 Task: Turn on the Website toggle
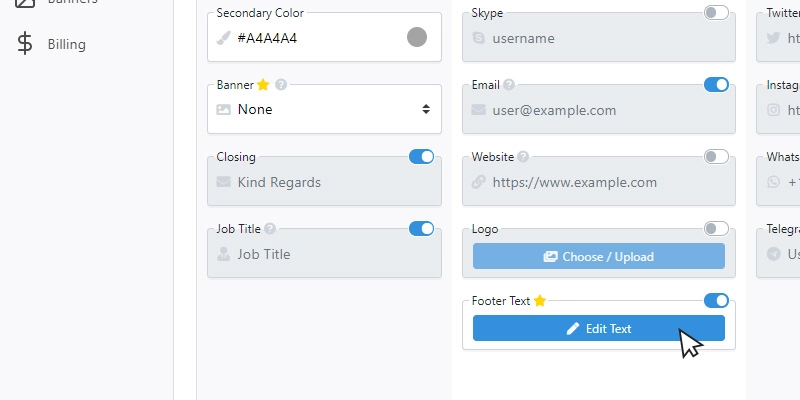click(716, 157)
